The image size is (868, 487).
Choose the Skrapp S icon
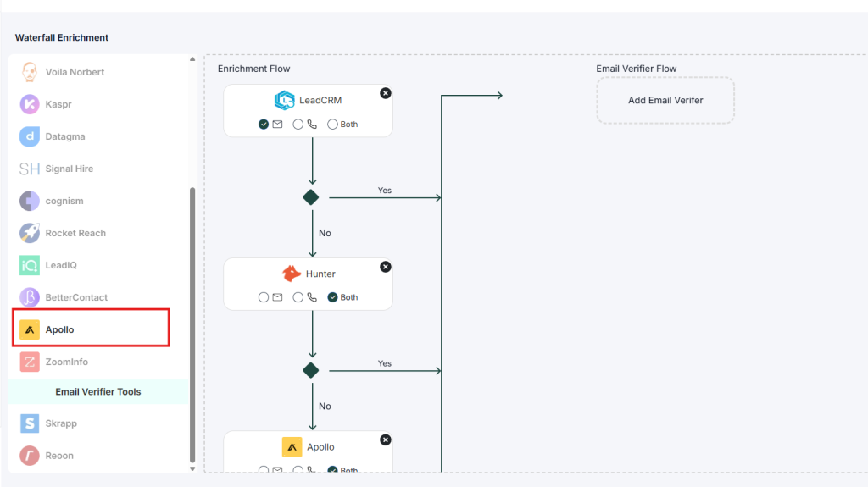(x=30, y=423)
